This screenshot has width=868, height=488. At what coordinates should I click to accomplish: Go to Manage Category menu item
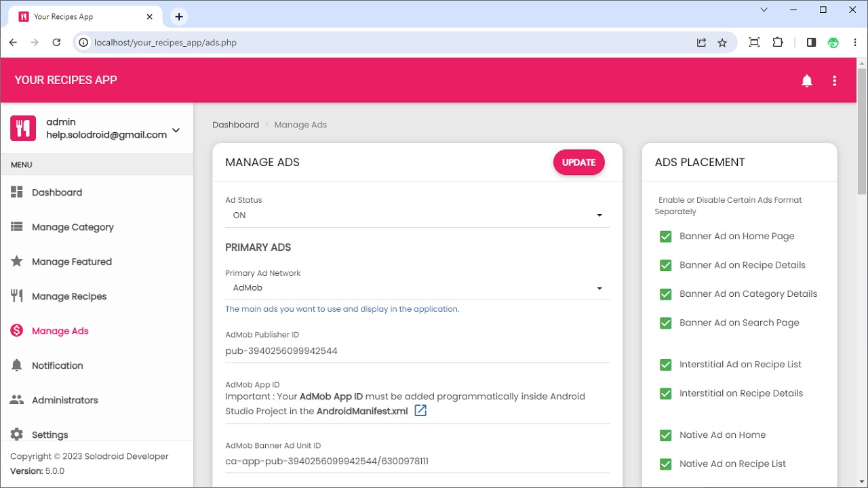coord(73,227)
